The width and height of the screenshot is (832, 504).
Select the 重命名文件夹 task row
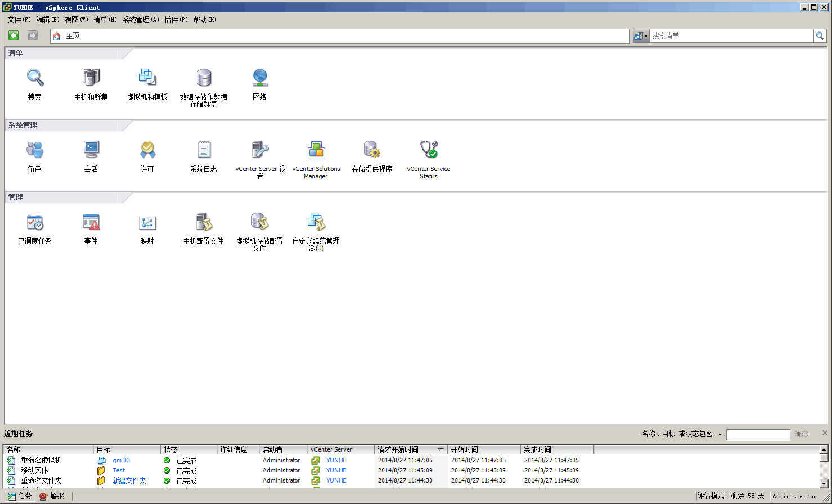[412, 480]
